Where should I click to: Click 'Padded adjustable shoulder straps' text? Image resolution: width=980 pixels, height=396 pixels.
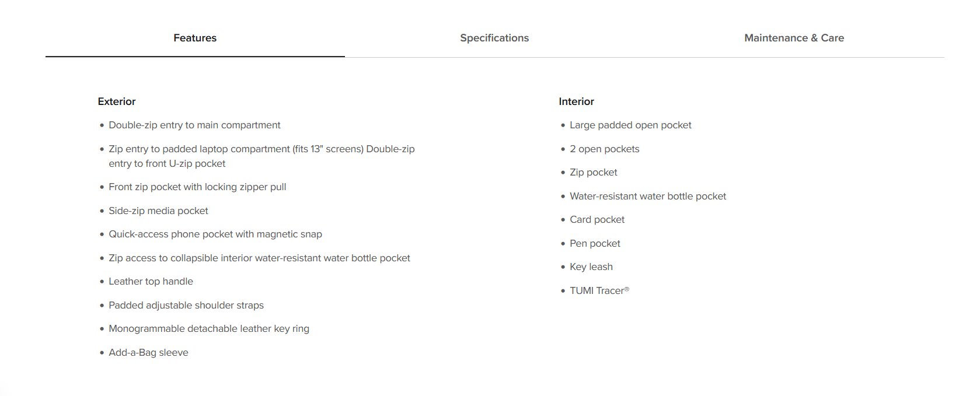click(186, 306)
